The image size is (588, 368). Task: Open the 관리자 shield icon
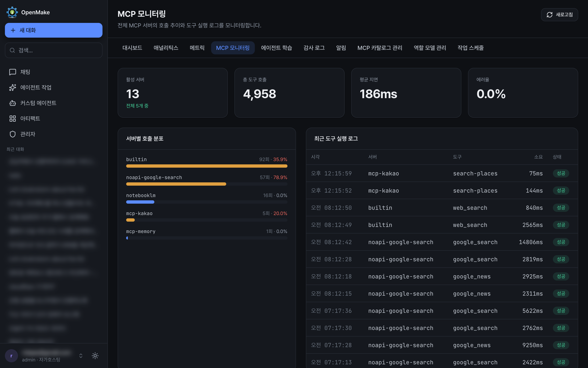click(x=13, y=134)
